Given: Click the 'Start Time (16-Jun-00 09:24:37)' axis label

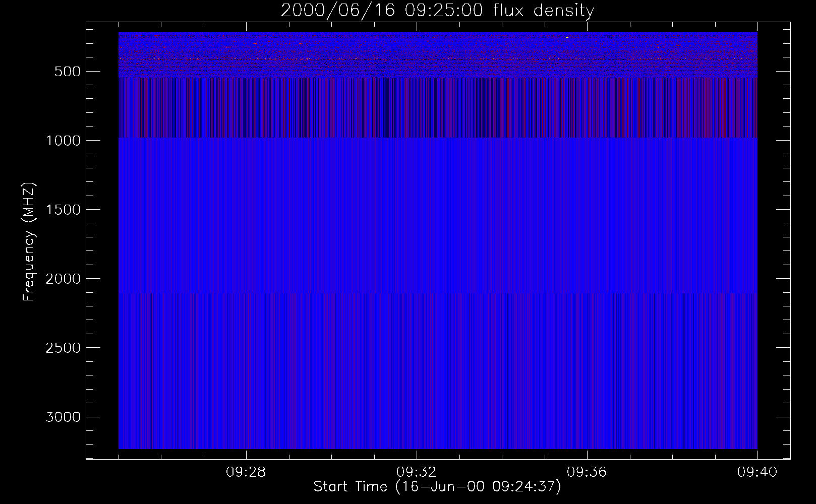Looking at the screenshot, I should (x=437, y=487).
